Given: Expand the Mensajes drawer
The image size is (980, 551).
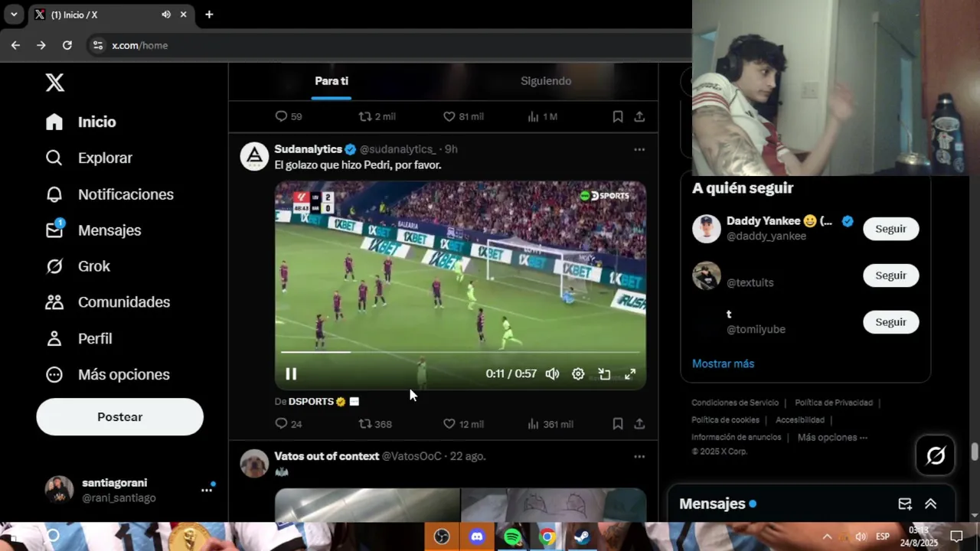Looking at the screenshot, I should [x=931, y=504].
